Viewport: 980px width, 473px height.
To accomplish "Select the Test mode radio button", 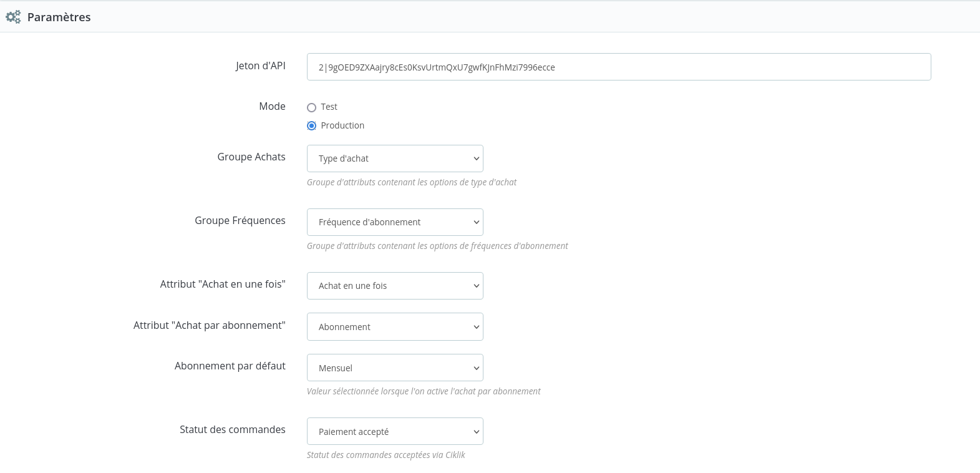I will click(x=312, y=107).
